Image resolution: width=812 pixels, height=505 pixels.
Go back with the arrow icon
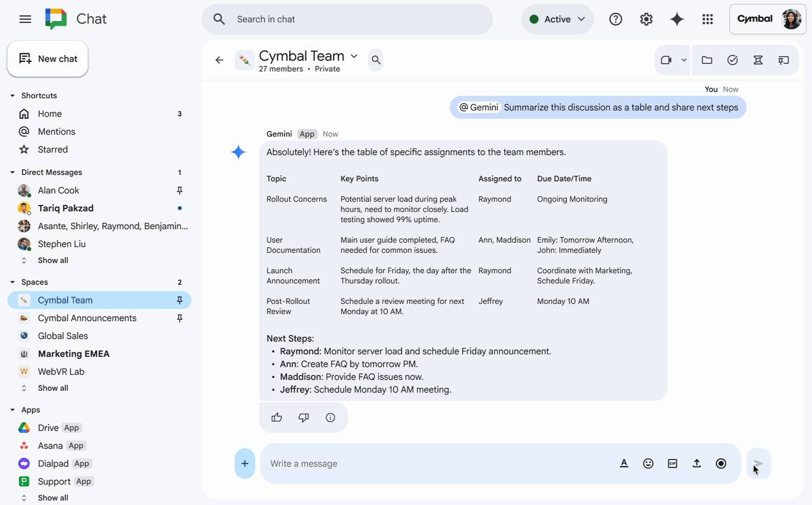pos(219,60)
